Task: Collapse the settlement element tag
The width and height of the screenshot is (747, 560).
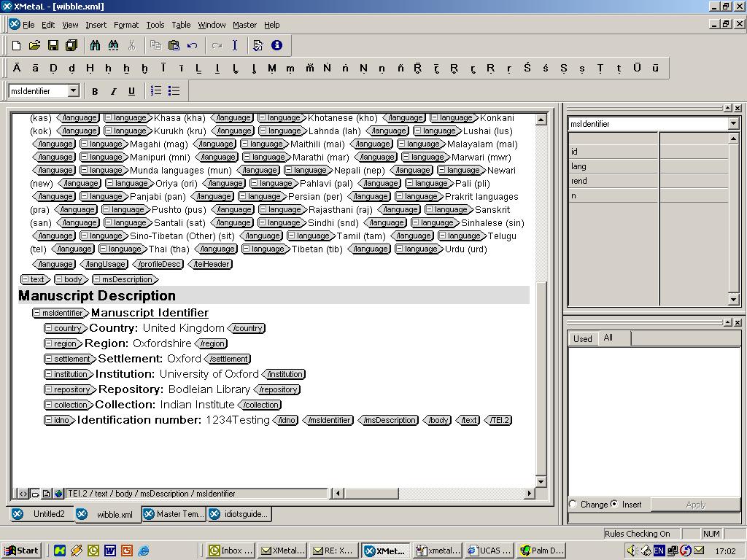Action: [48, 359]
